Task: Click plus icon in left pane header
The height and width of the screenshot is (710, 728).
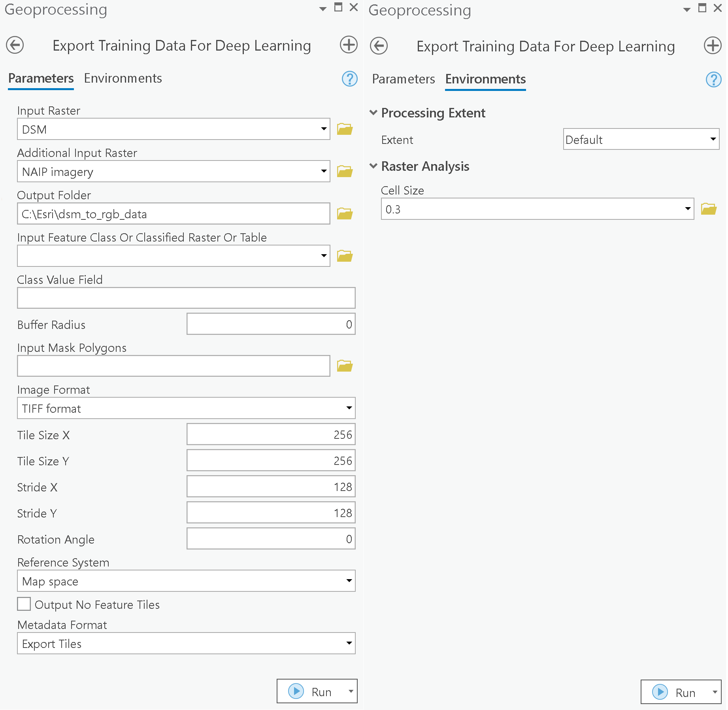Action: [348, 45]
